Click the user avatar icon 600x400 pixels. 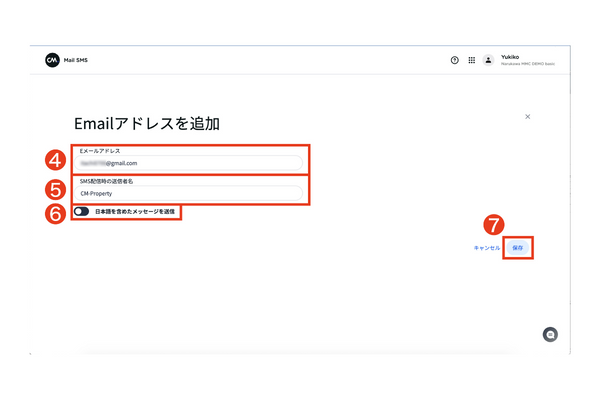click(x=489, y=60)
